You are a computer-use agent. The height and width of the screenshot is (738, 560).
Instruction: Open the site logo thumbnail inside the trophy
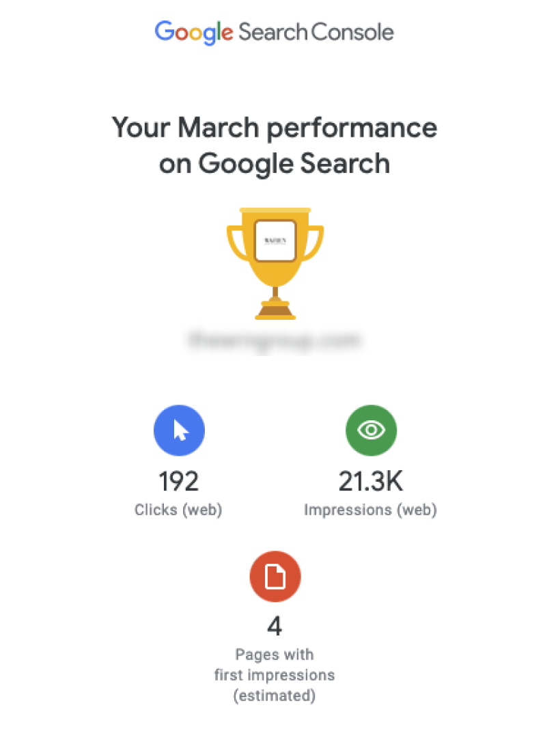coord(275,240)
